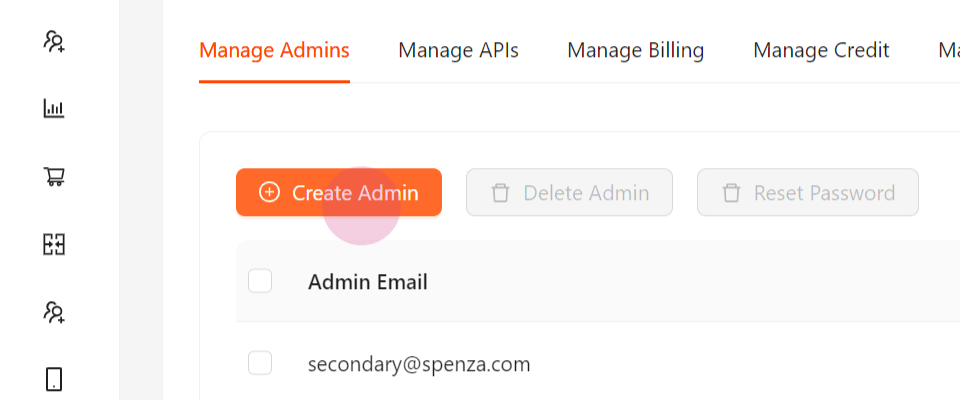Go to the Manage Credit tab

pos(821,50)
